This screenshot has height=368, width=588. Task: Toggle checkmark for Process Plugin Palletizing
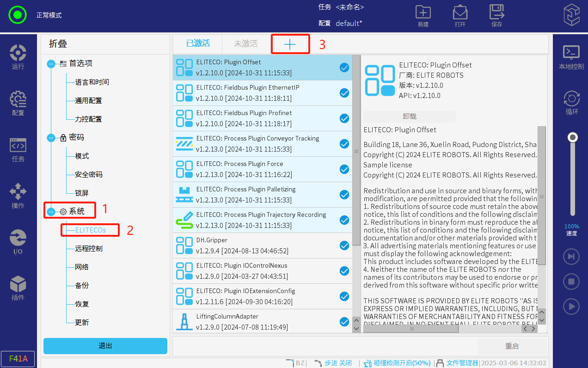click(x=344, y=195)
